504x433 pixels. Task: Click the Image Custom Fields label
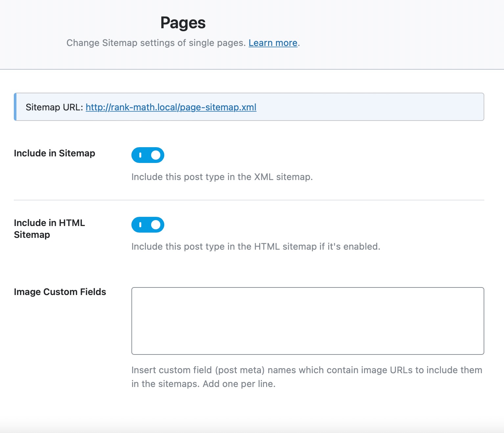(x=60, y=292)
